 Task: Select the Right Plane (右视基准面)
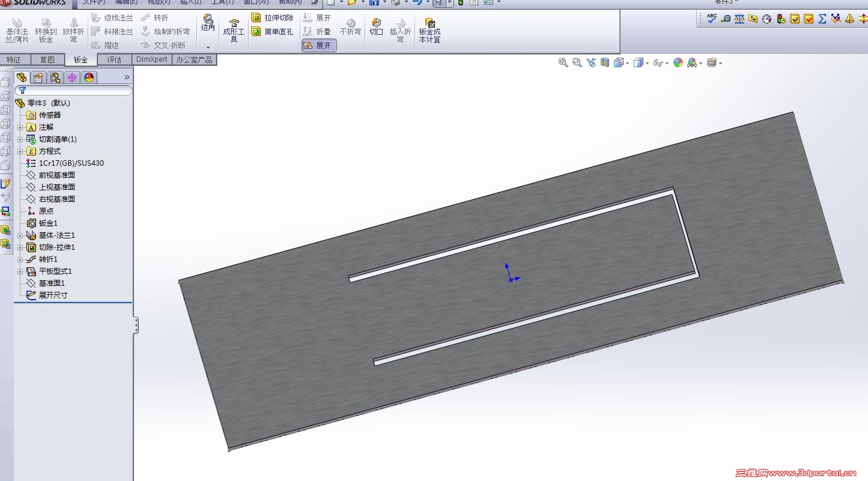coord(51,199)
